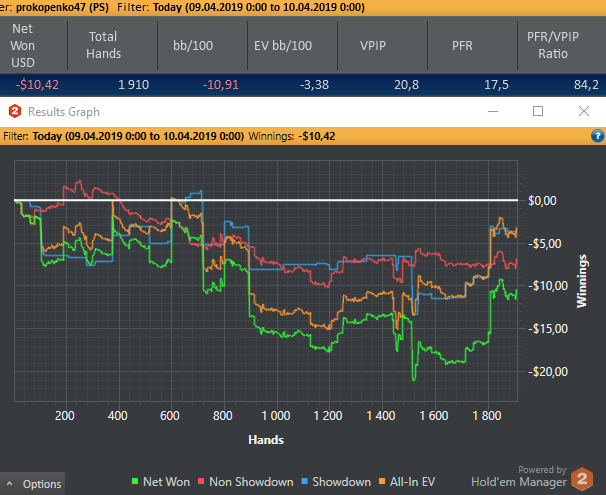Click the Winnings: -$10,42 summary text
The width and height of the screenshot is (606, 495).
tap(292, 136)
